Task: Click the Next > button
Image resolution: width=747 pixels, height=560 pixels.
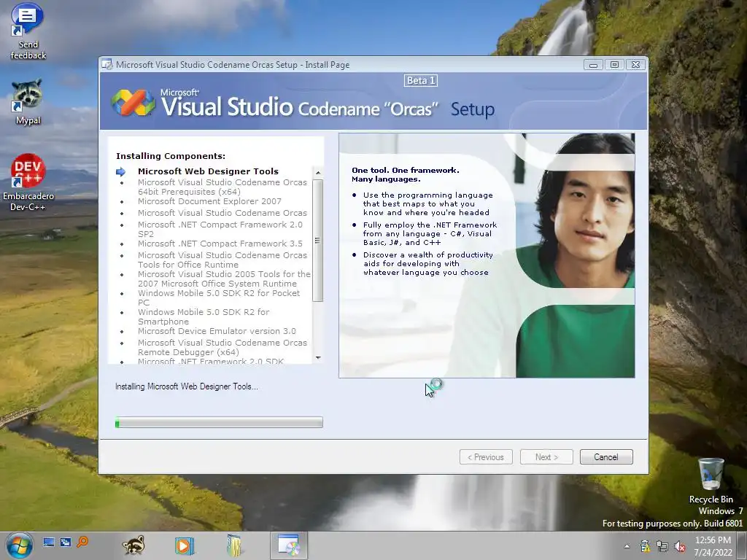Action: [546, 456]
